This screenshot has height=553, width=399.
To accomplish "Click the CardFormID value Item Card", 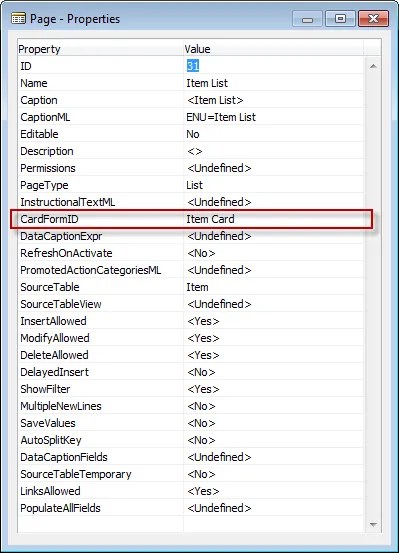I will click(210, 219).
